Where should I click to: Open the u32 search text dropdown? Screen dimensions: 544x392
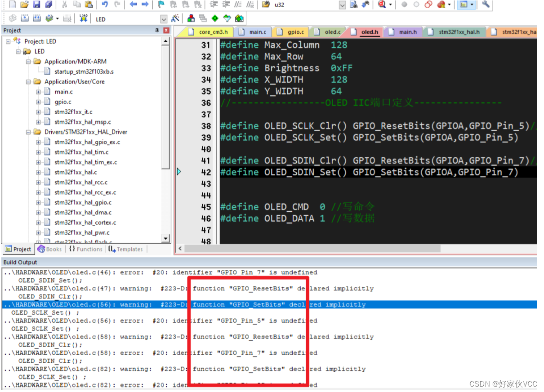click(x=342, y=5)
